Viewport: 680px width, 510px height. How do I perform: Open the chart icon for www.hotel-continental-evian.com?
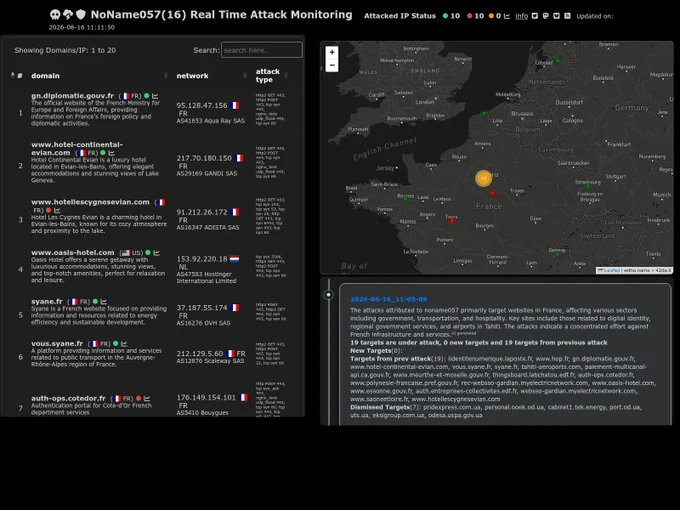[111, 153]
